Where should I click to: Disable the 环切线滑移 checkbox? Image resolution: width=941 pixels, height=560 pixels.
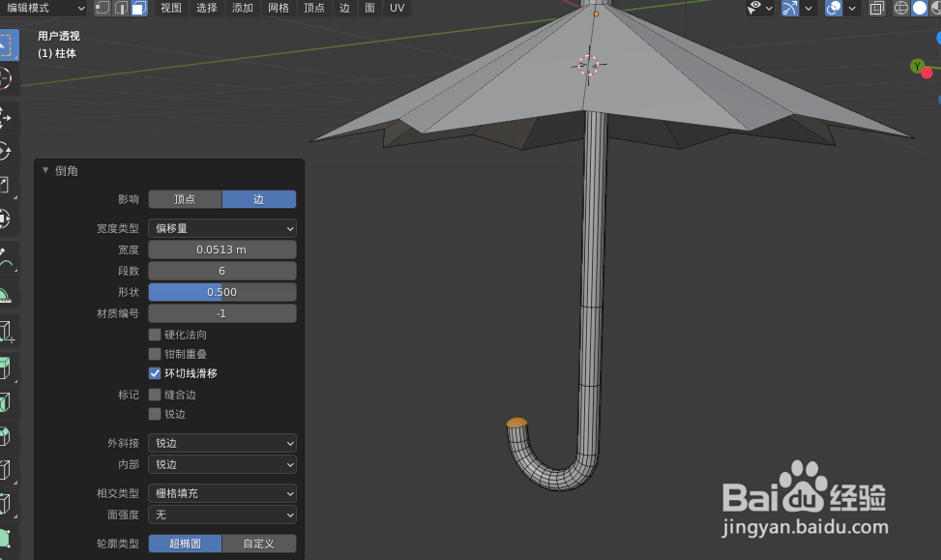[x=156, y=373]
